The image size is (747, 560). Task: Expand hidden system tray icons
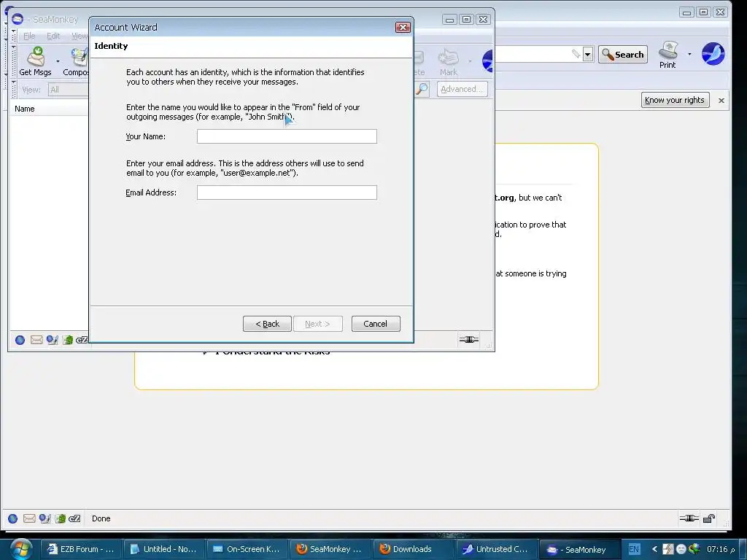click(654, 549)
